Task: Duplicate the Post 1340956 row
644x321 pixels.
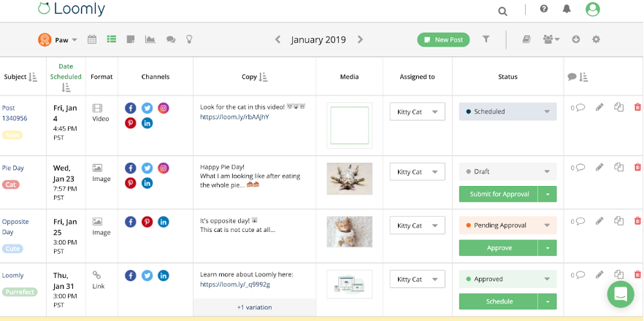Action: [x=618, y=107]
